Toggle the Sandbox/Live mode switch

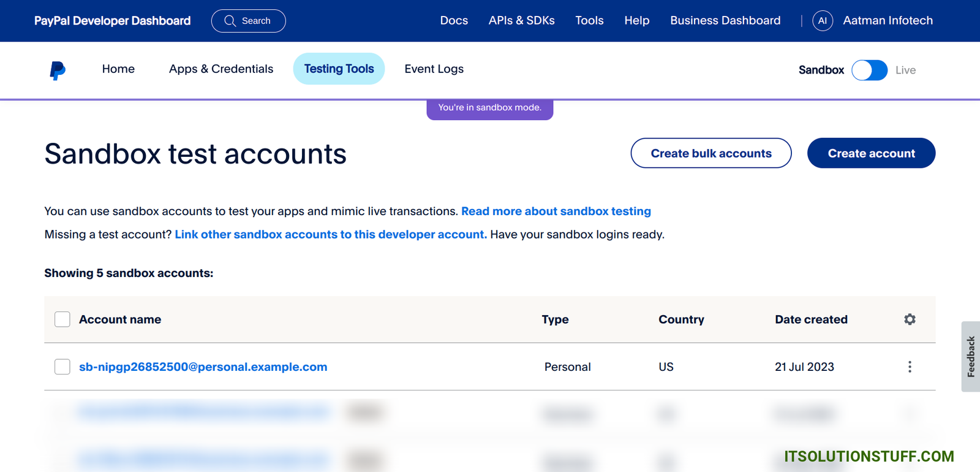point(869,70)
